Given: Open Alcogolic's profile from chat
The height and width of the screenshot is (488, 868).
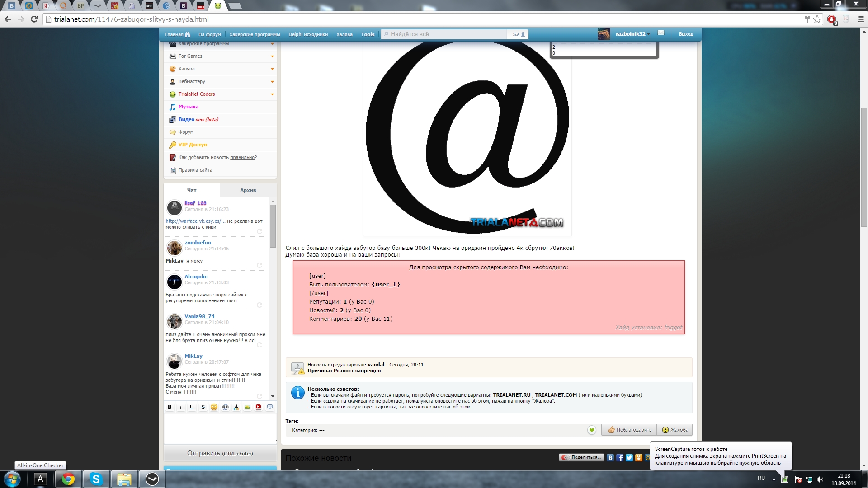Looking at the screenshot, I should [x=196, y=277].
